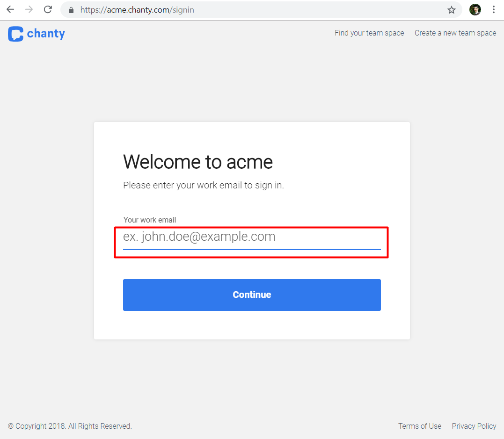
Task: Click the address bar URL
Action: pyautogui.click(x=137, y=10)
